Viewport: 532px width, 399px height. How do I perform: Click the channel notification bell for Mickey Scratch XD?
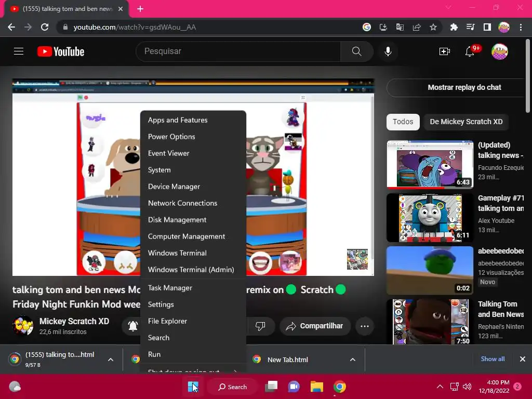(x=132, y=326)
